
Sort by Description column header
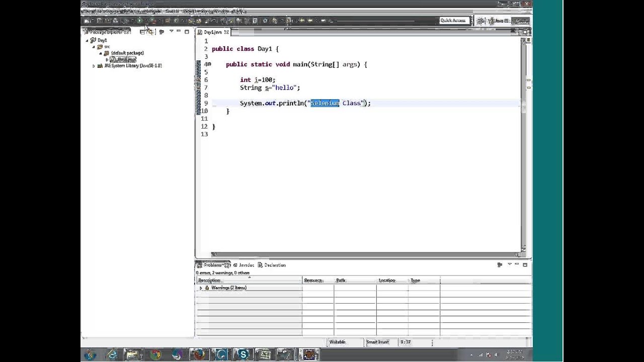click(250, 280)
